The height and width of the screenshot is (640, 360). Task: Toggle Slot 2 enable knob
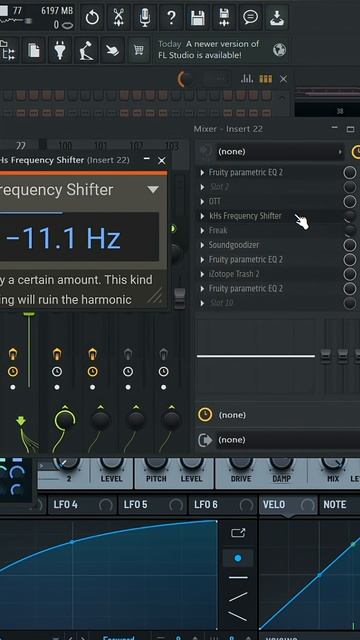[350, 187]
